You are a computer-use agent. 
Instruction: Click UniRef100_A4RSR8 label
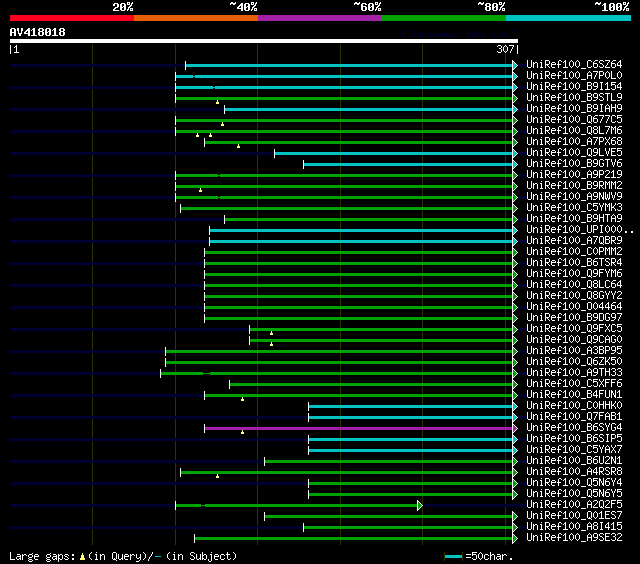click(x=574, y=472)
